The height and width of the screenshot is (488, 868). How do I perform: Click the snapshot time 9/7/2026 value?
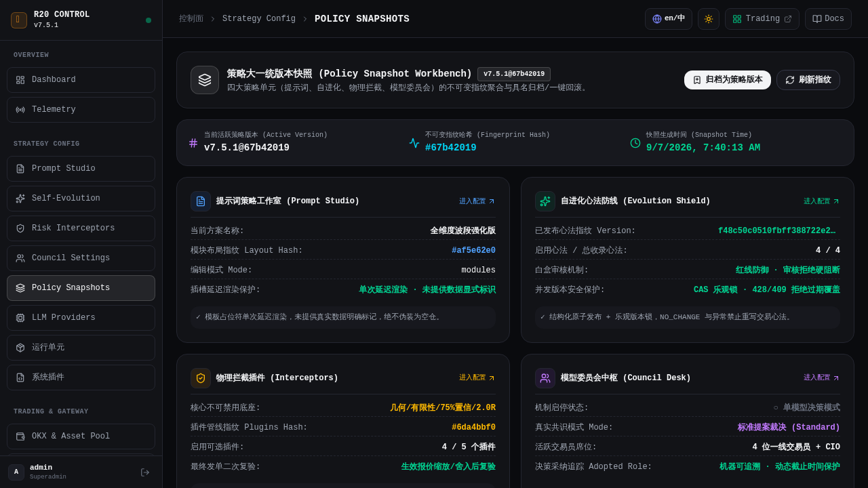(703, 148)
